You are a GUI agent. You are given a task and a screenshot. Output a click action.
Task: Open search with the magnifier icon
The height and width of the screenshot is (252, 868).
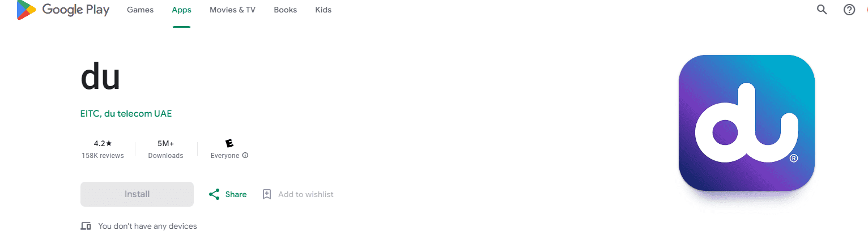(x=822, y=10)
